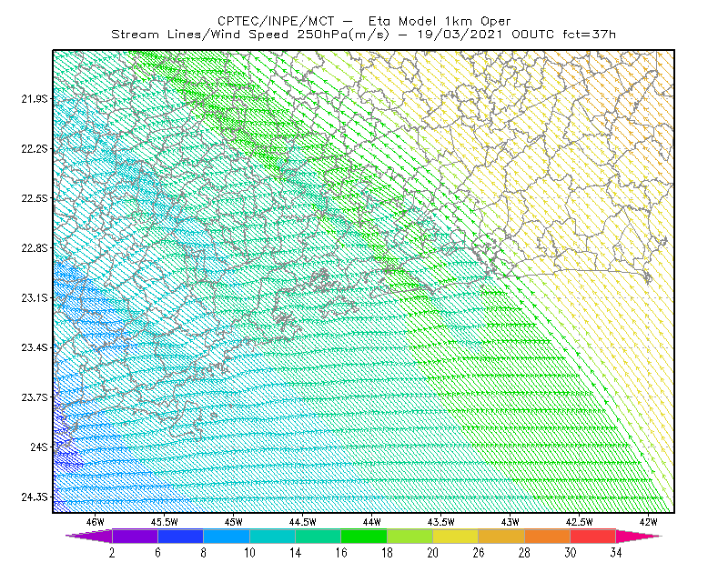This screenshot has height=562, width=728.
Task: Click the yellow 20-26 legend segment
Action: pos(456,536)
